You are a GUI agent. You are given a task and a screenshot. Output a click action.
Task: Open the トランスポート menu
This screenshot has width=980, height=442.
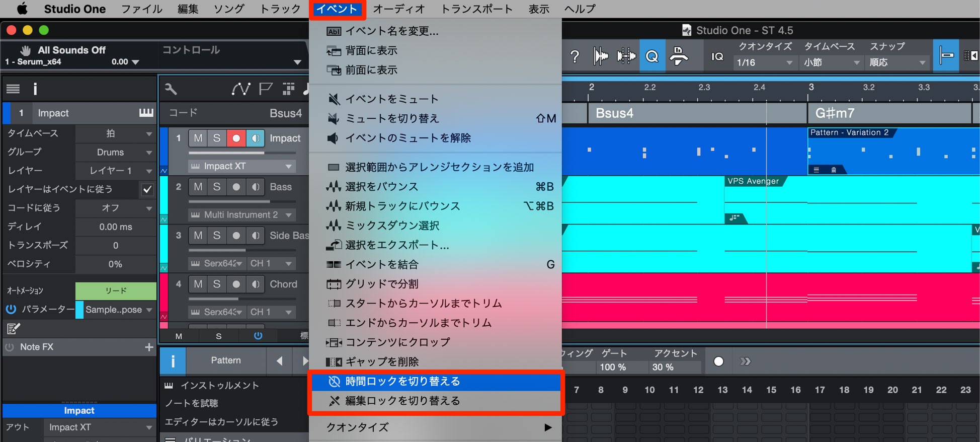476,9
